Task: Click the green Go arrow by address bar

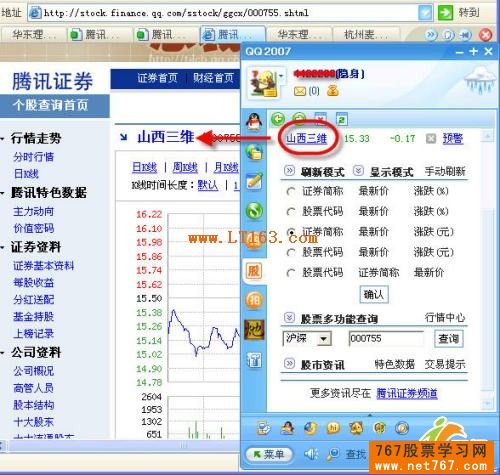Action: click(x=445, y=13)
